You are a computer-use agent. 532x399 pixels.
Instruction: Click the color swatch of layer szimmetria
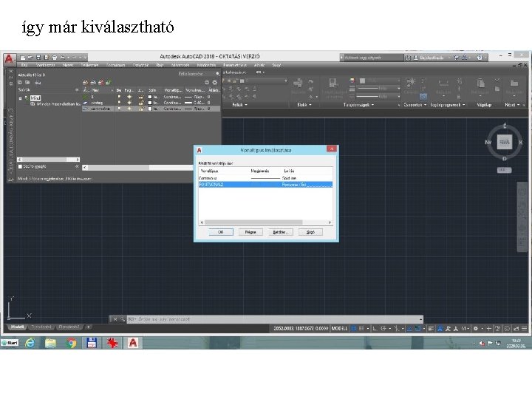pos(150,109)
